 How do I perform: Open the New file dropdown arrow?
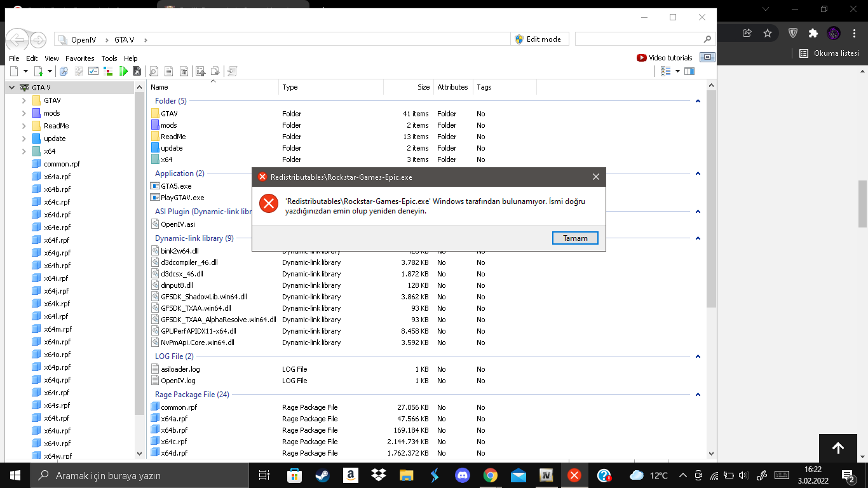(24, 71)
